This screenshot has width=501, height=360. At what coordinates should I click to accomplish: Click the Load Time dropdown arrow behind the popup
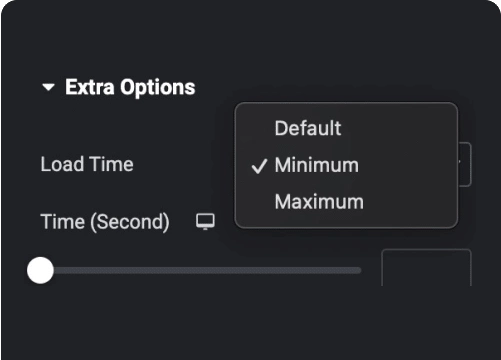460,162
